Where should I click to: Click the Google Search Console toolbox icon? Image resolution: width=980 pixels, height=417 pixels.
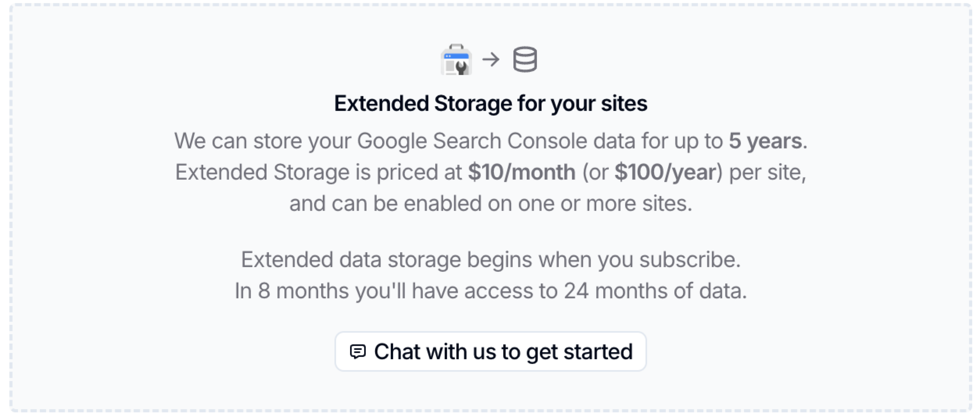pyautogui.click(x=456, y=59)
